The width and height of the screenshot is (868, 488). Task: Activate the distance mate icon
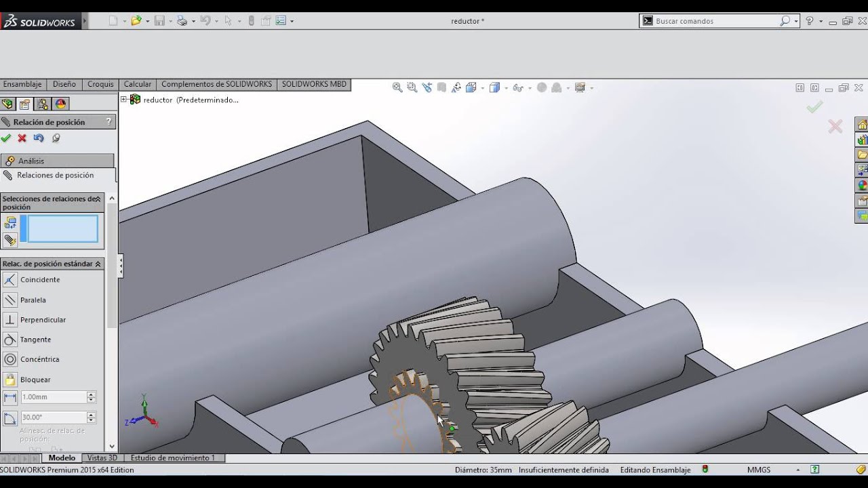point(10,398)
